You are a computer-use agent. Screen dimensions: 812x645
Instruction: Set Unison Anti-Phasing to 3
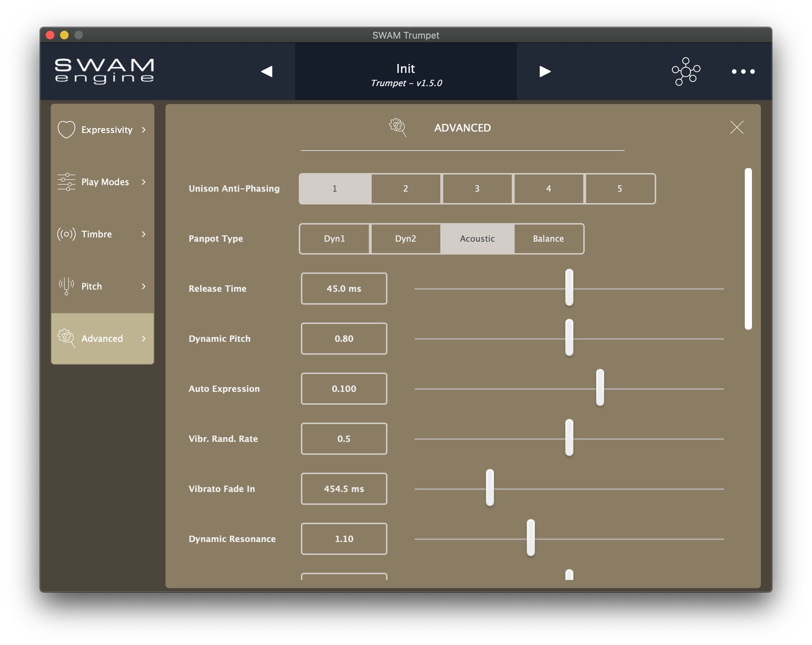(477, 189)
